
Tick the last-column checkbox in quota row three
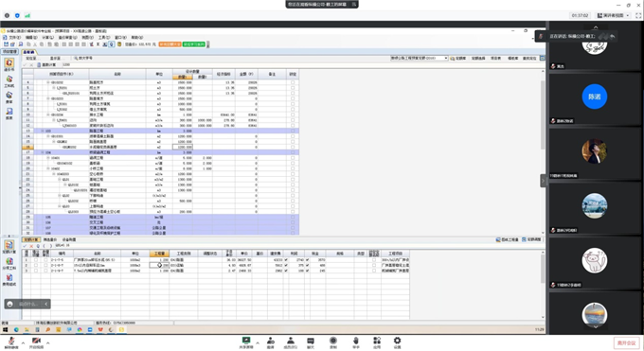(x=374, y=271)
